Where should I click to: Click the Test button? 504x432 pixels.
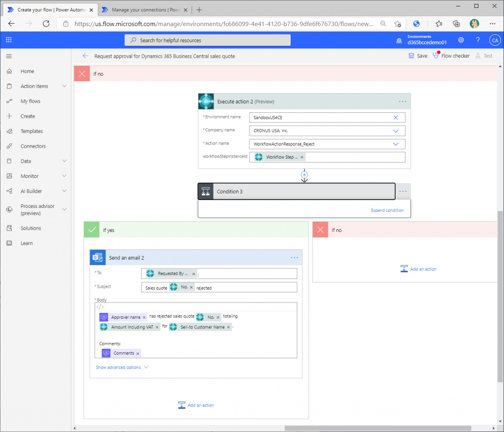tap(484, 56)
